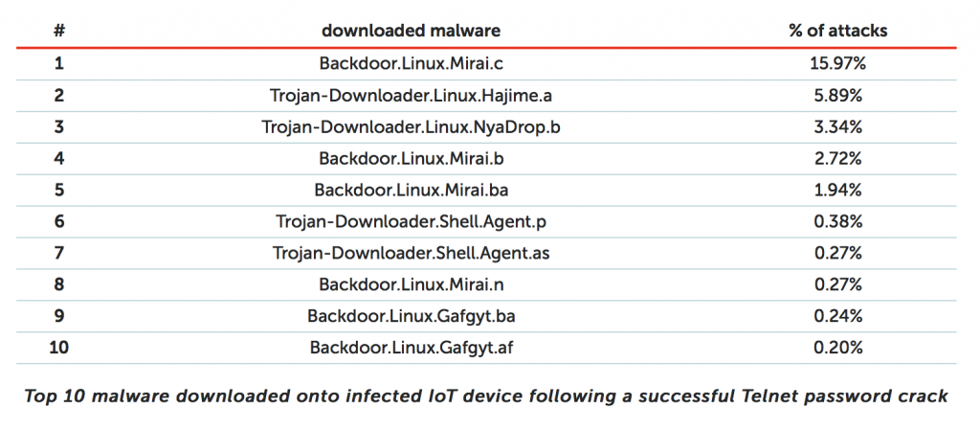Viewport: 980px width, 431px height.
Task: Click the table caption about Telnet password crack
Action: [x=485, y=397]
